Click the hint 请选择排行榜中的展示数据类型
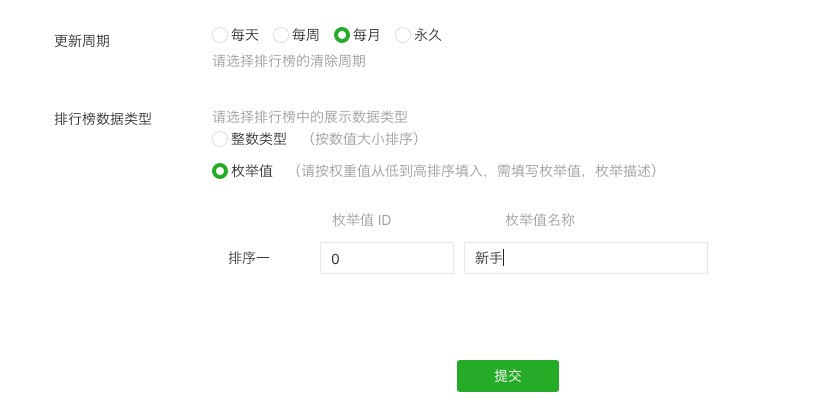 [x=310, y=117]
